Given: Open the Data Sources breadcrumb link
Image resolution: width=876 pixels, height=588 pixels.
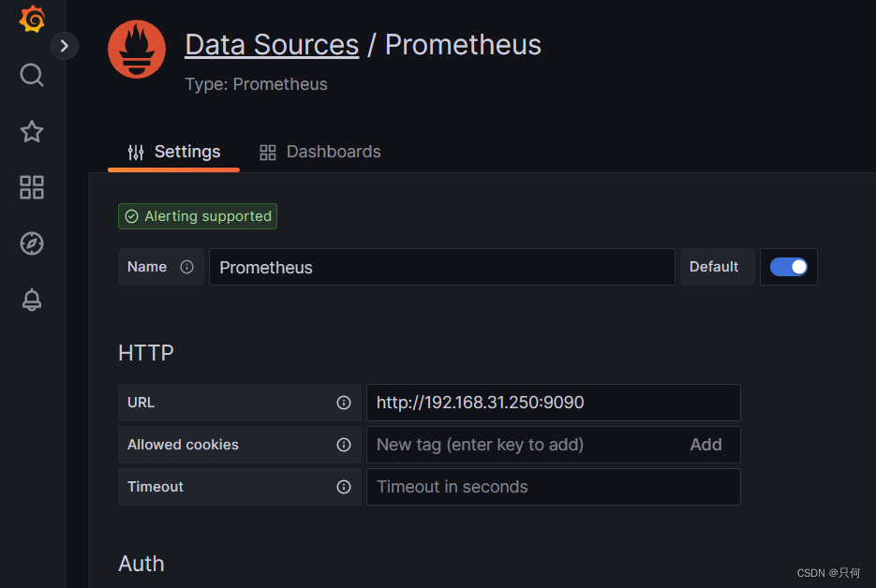Looking at the screenshot, I should point(272,45).
